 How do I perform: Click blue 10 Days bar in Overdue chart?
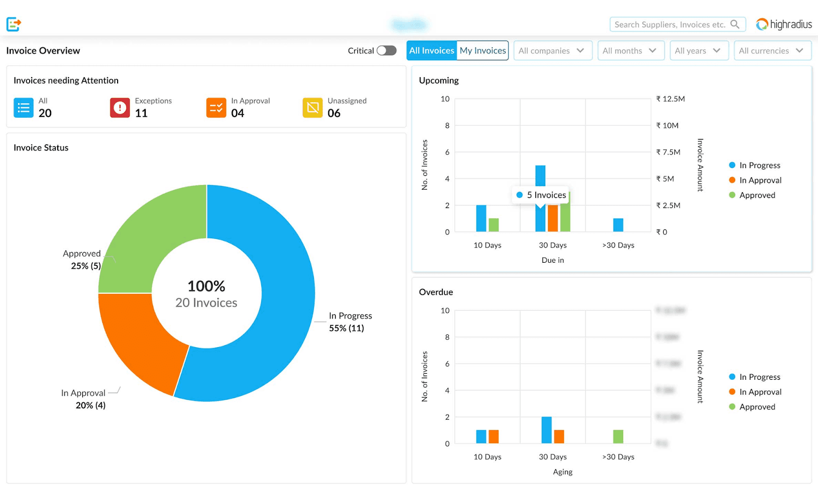481,437
